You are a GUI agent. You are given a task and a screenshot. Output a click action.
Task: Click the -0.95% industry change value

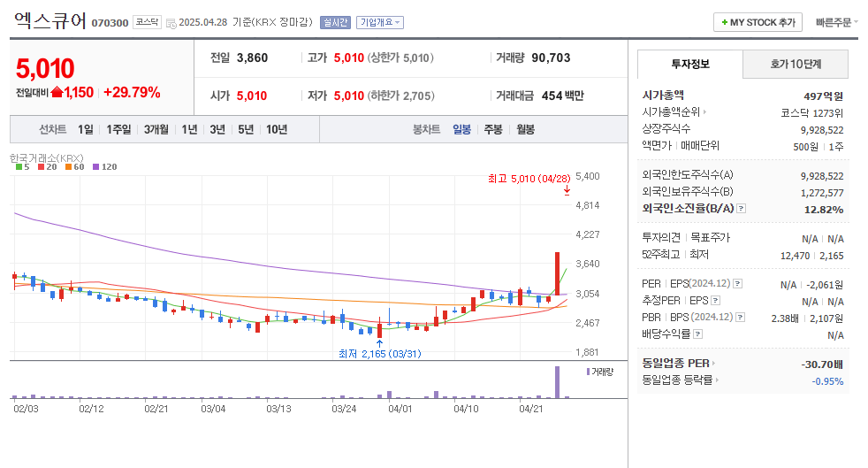pos(827,381)
